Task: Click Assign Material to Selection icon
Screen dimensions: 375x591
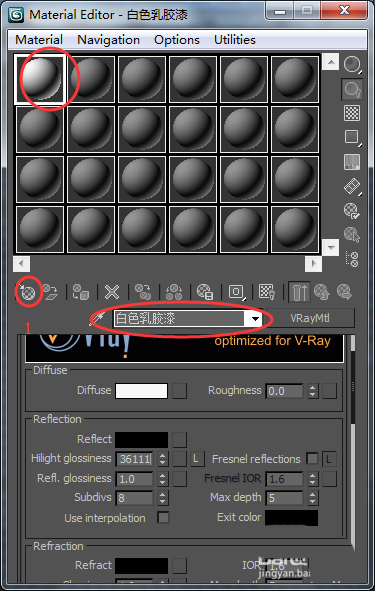Action: pyautogui.click(x=81, y=292)
